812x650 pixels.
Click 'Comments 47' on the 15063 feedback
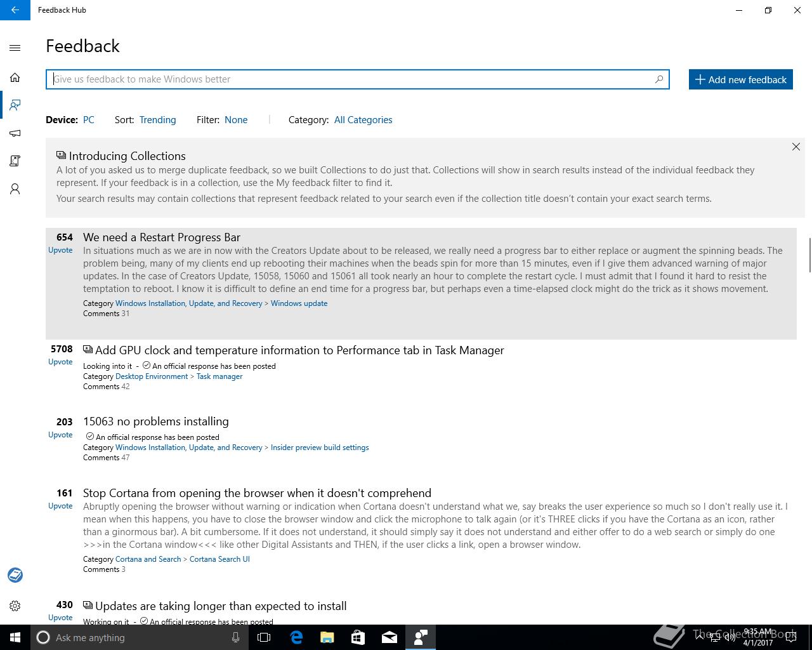pos(106,458)
